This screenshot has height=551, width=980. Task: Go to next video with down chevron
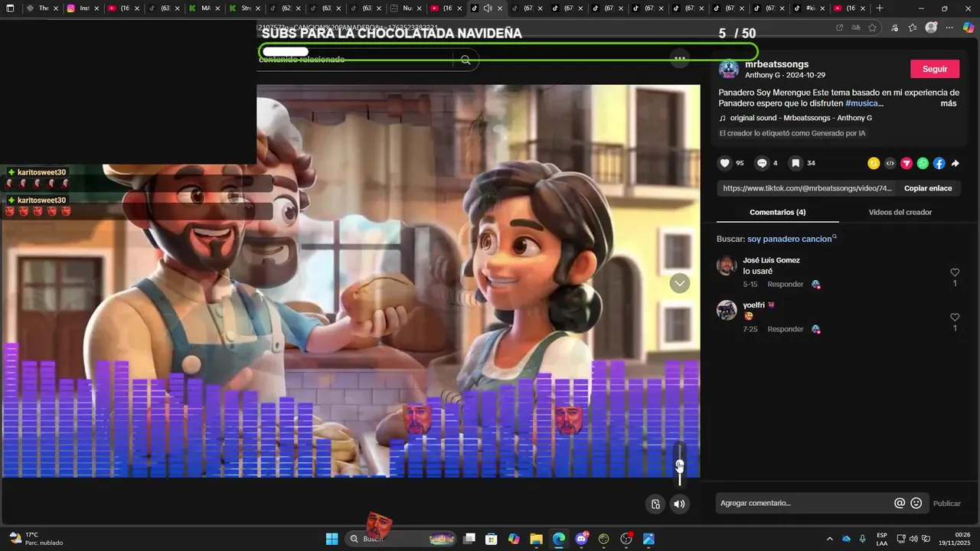(680, 283)
